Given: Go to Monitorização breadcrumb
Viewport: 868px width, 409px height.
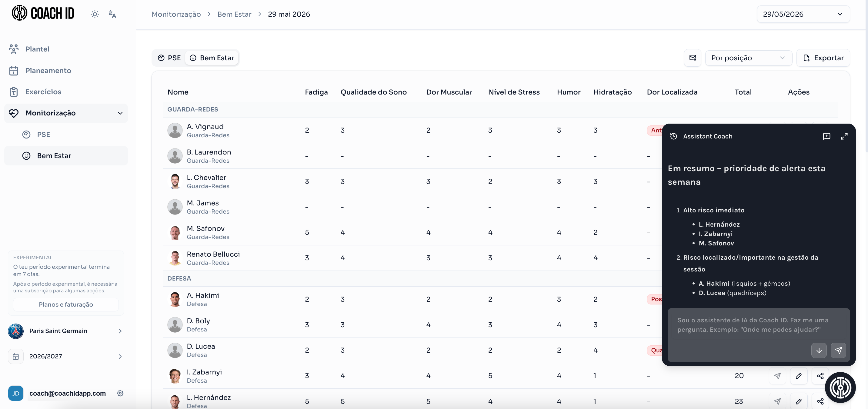Looking at the screenshot, I should (x=176, y=14).
